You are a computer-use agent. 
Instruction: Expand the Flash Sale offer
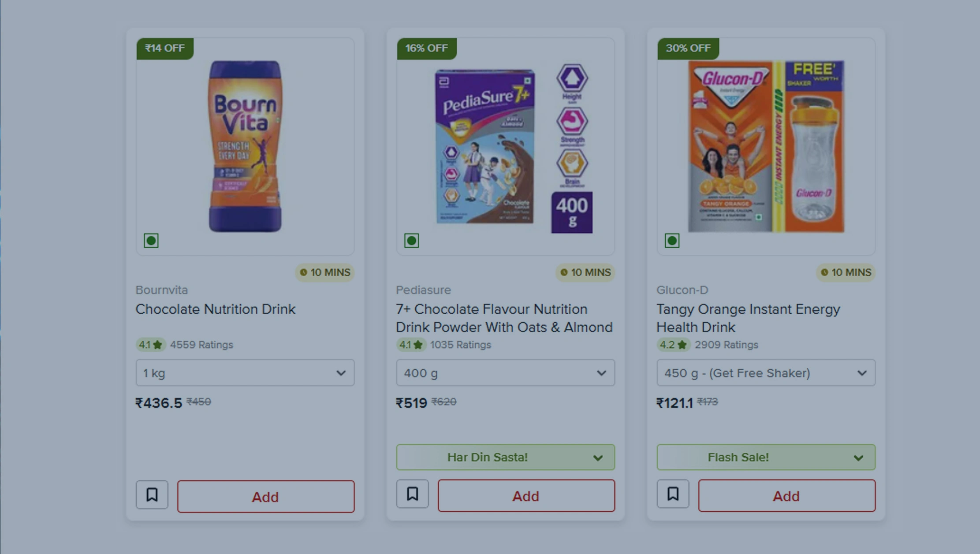[766, 457]
